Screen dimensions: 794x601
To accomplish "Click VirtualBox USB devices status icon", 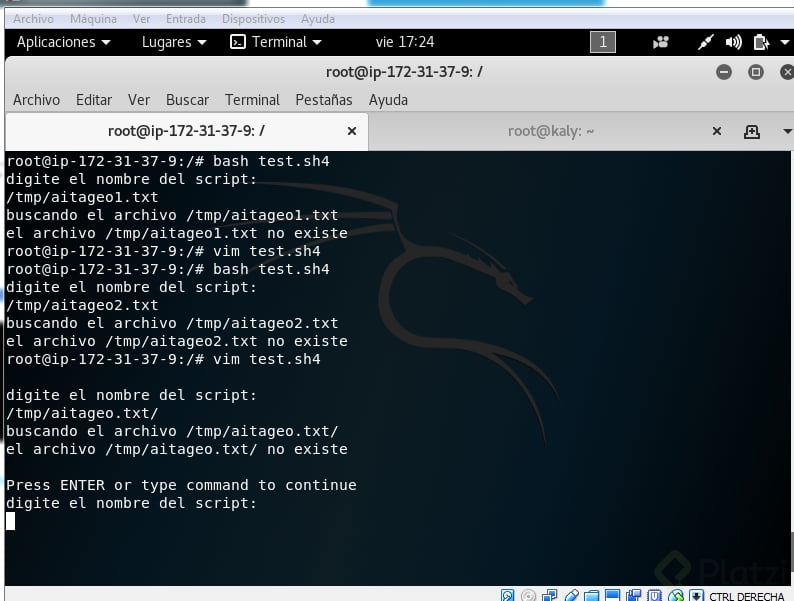I will click(x=571, y=595).
